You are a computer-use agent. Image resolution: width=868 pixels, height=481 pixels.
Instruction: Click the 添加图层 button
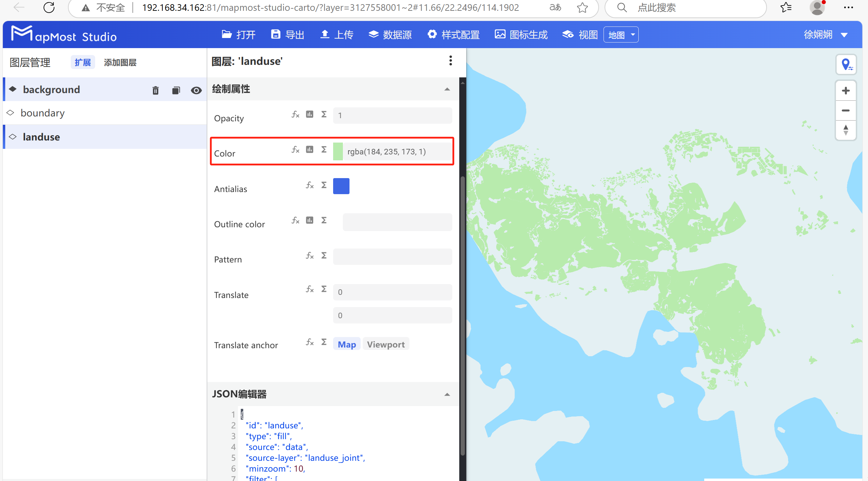120,62
